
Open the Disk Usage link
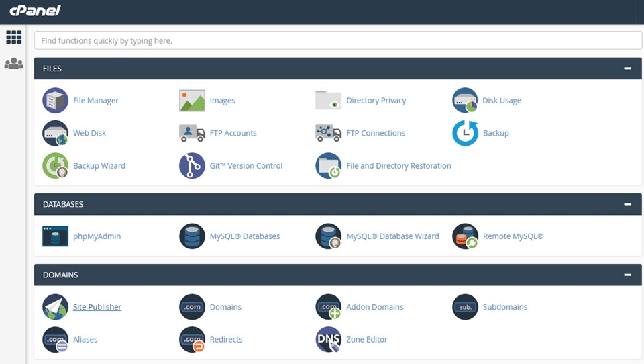click(502, 100)
